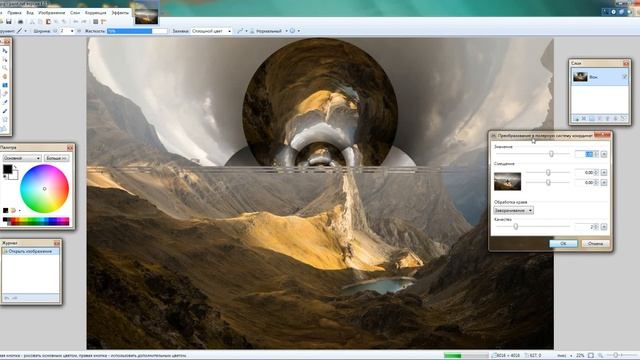Select the Фон layer thumbnail

pyautogui.click(x=580, y=77)
